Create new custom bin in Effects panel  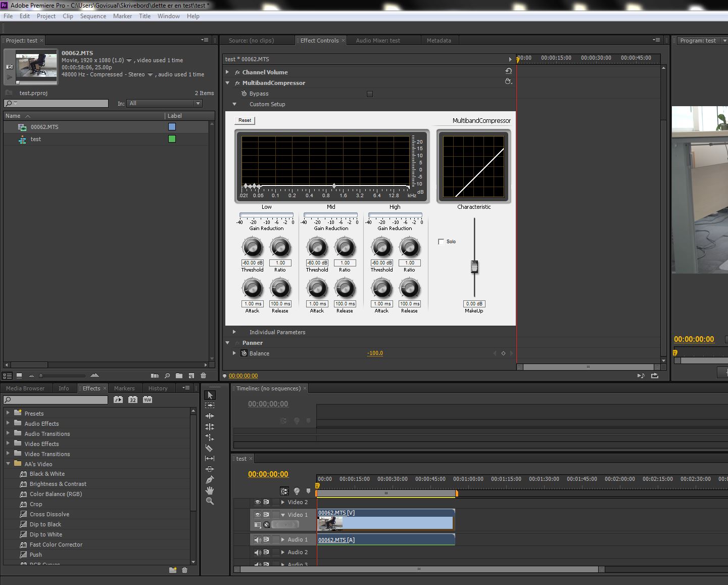point(173,570)
